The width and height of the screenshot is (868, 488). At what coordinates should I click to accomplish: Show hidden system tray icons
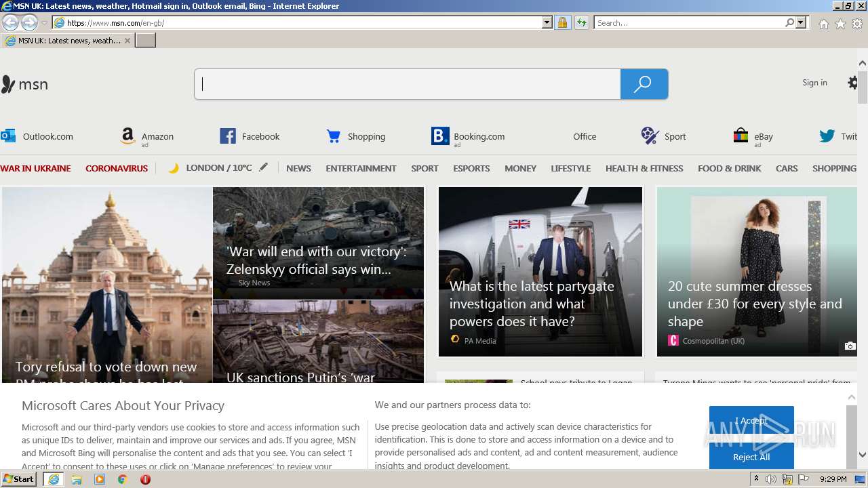755,479
